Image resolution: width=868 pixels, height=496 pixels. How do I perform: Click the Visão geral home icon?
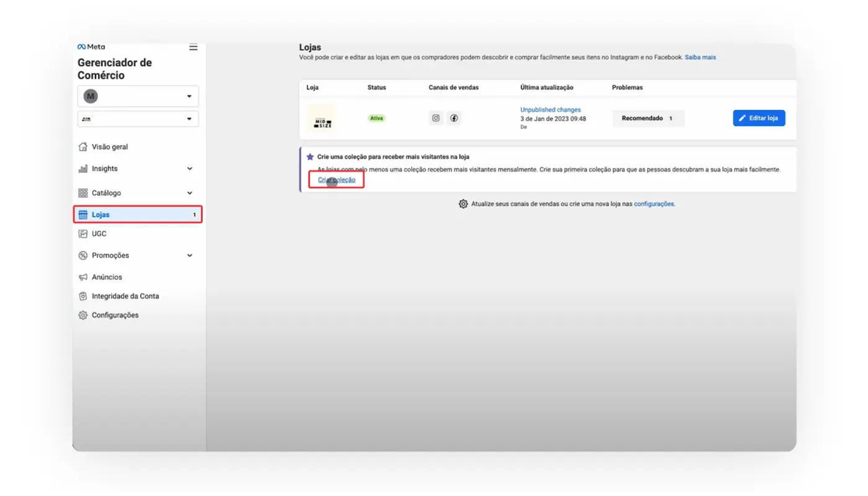tap(83, 147)
